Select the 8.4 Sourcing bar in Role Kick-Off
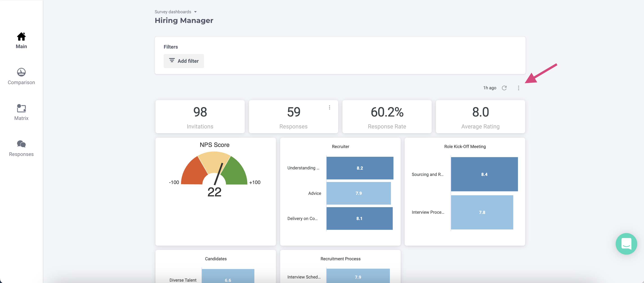The height and width of the screenshot is (283, 644). click(x=484, y=174)
